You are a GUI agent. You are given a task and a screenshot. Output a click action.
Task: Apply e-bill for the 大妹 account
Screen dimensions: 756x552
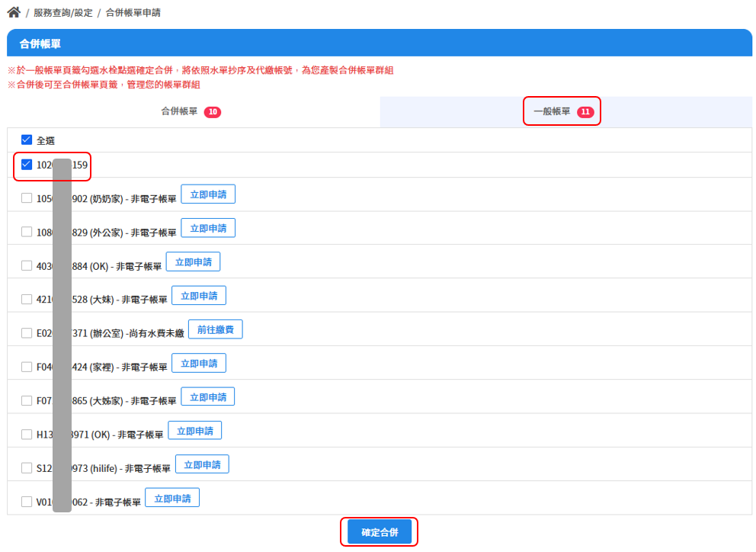tap(199, 296)
